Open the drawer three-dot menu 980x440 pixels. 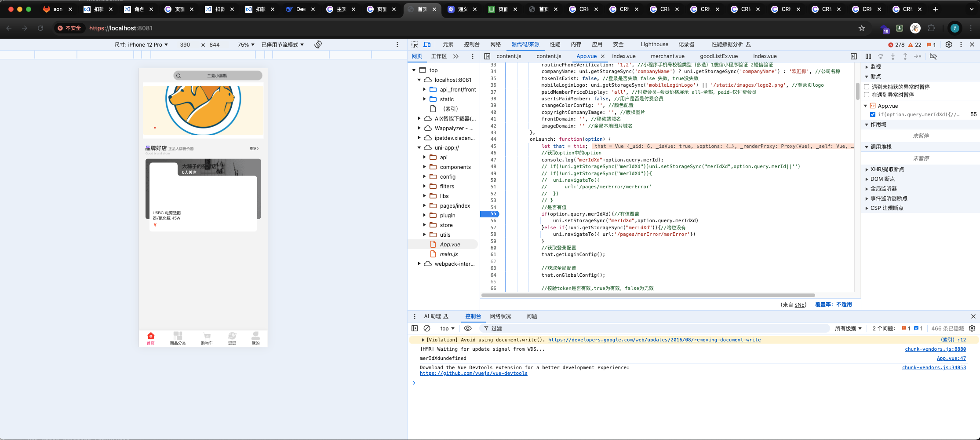415,316
